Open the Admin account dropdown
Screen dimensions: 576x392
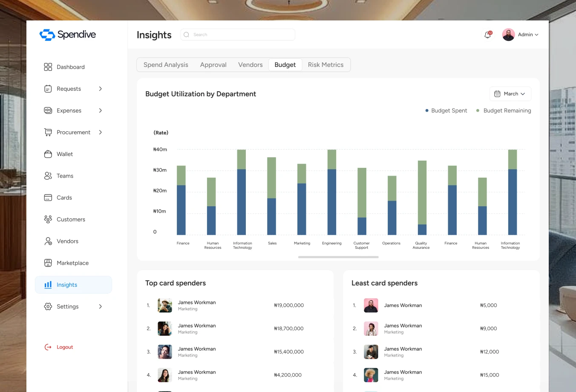pos(528,35)
